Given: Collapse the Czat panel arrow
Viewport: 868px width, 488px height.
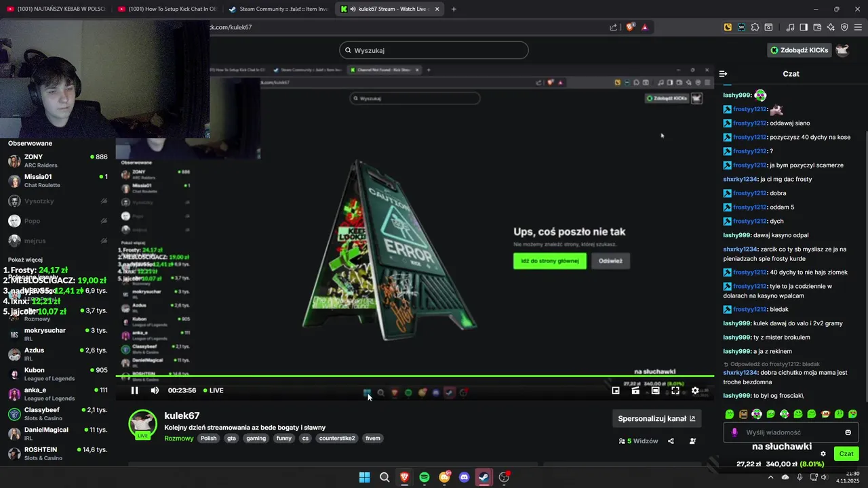Looking at the screenshot, I should (723, 73).
